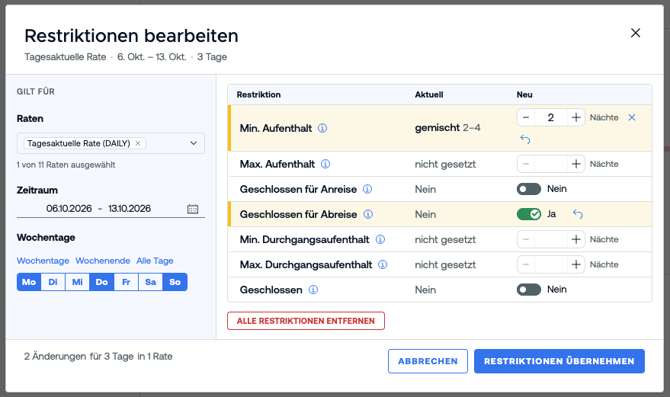Choose the Wochentage preset link
670x397 pixels.
tap(43, 261)
